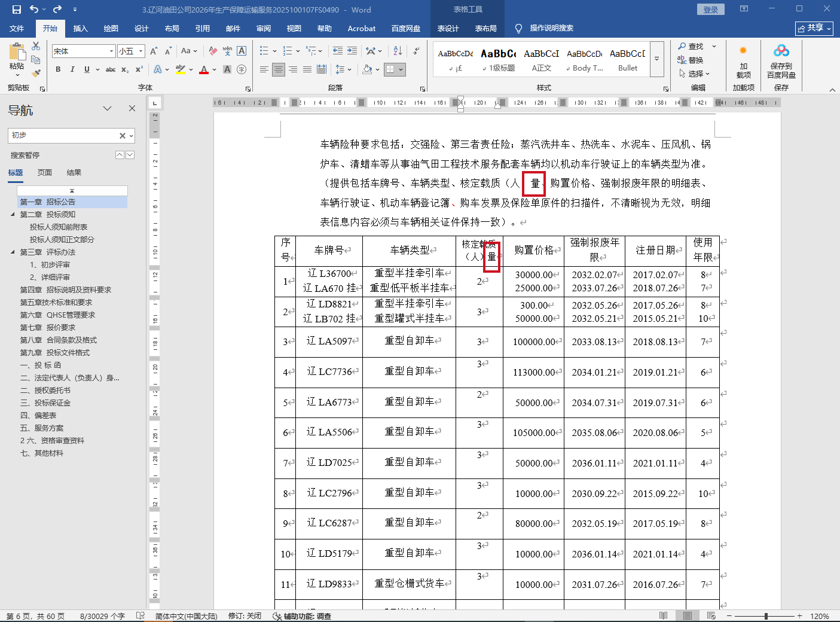Clear the navigation search box with X
840x622 pixels.
click(123, 136)
